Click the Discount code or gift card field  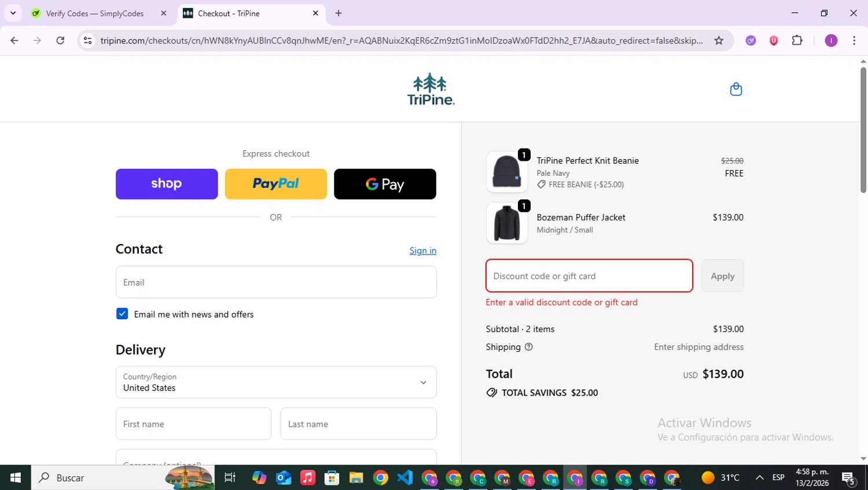coord(589,276)
